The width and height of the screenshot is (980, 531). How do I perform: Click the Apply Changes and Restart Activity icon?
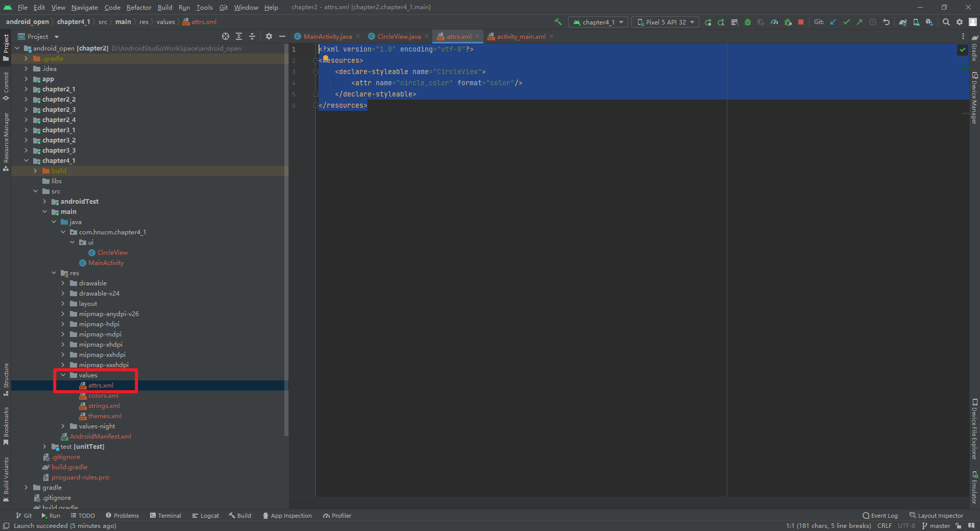(721, 22)
